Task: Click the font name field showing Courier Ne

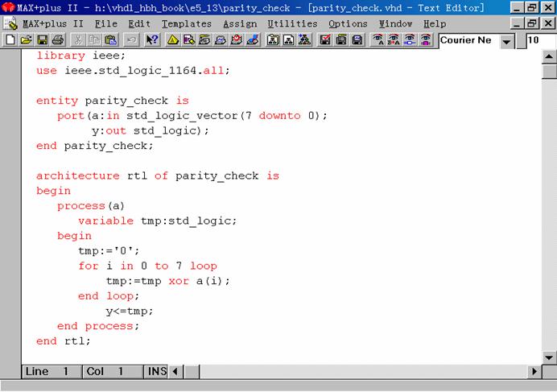Action: 469,40
